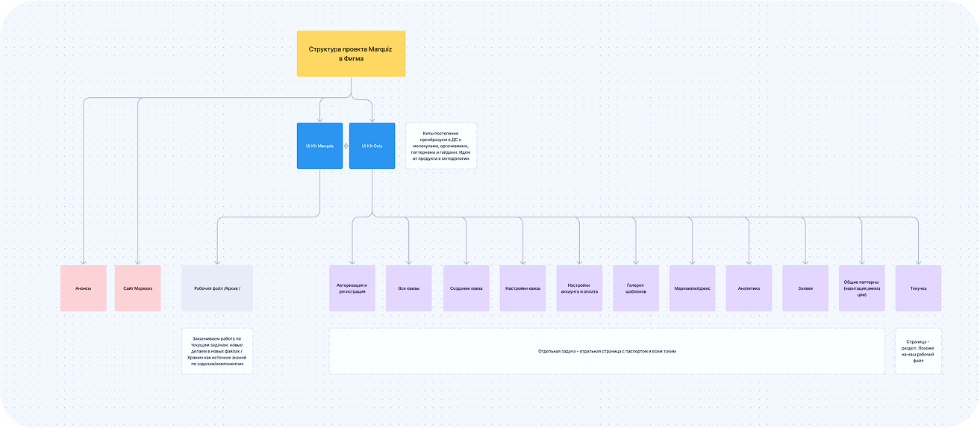Select the 'Заявки' block
980x428 pixels.
point(805,288)
